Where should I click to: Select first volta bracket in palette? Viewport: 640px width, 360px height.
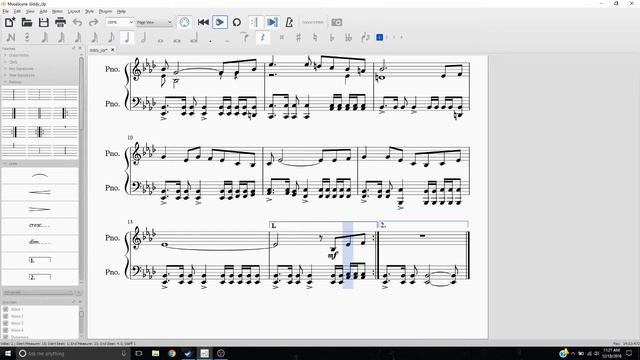(x=40, y=260)
